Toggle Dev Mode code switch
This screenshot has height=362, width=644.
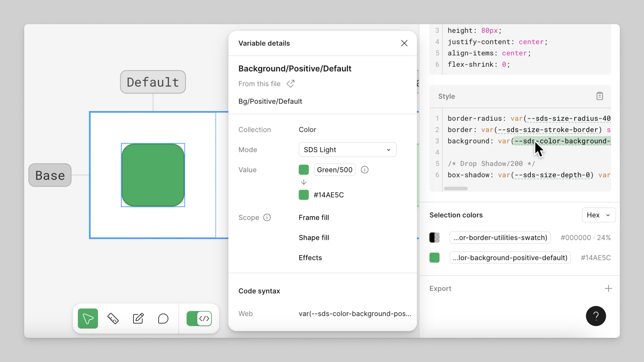click(x=199, y=318)
